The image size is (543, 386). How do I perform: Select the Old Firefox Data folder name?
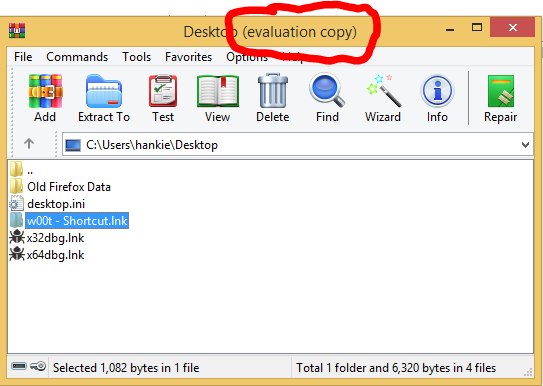coord(69,187)
